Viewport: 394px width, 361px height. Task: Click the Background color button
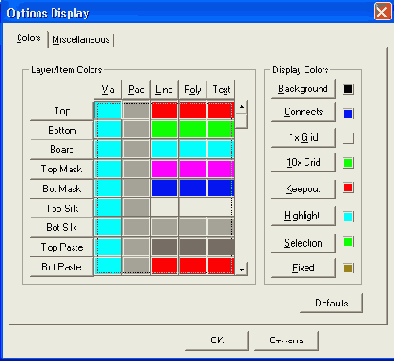point(303,89)
